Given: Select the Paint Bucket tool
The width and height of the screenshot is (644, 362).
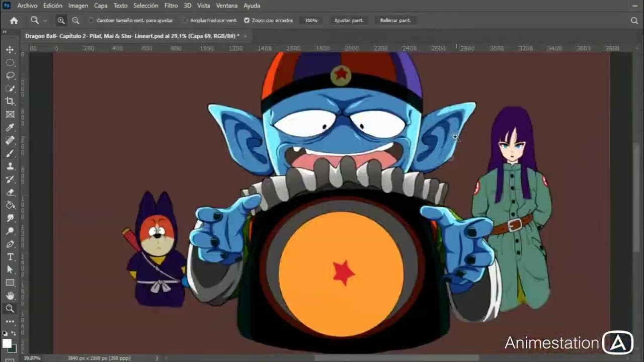Looking at the screenshot, I should click(x=10, y=205).
